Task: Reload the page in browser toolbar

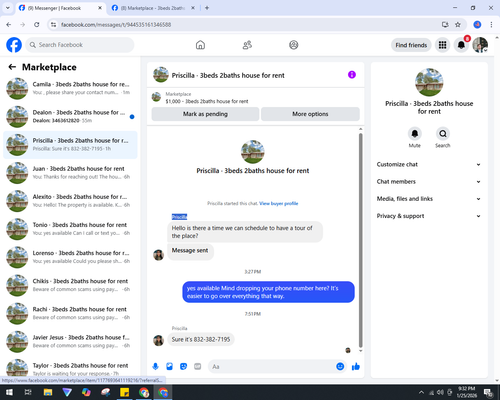Action: click(37, 24)
